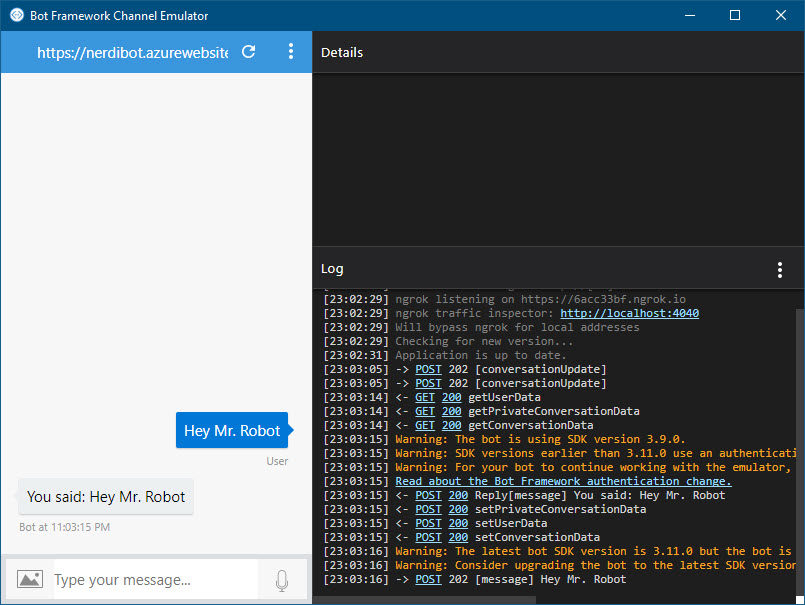The width and height of the screenshot is (805, 605).
Task: Click the log horizontal scrollbar thumb
Action: pos(424,600)
